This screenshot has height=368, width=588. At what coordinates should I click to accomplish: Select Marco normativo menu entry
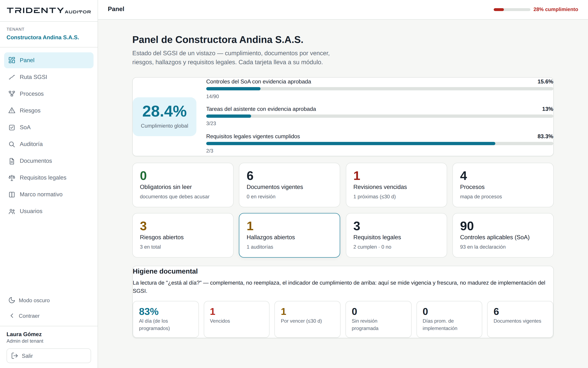point(49,194)
